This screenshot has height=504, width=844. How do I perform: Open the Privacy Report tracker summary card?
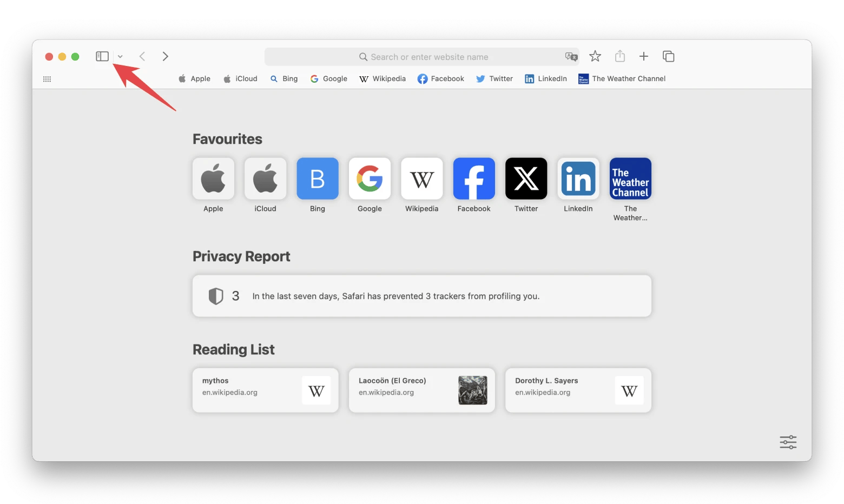(x=422, y=296)
